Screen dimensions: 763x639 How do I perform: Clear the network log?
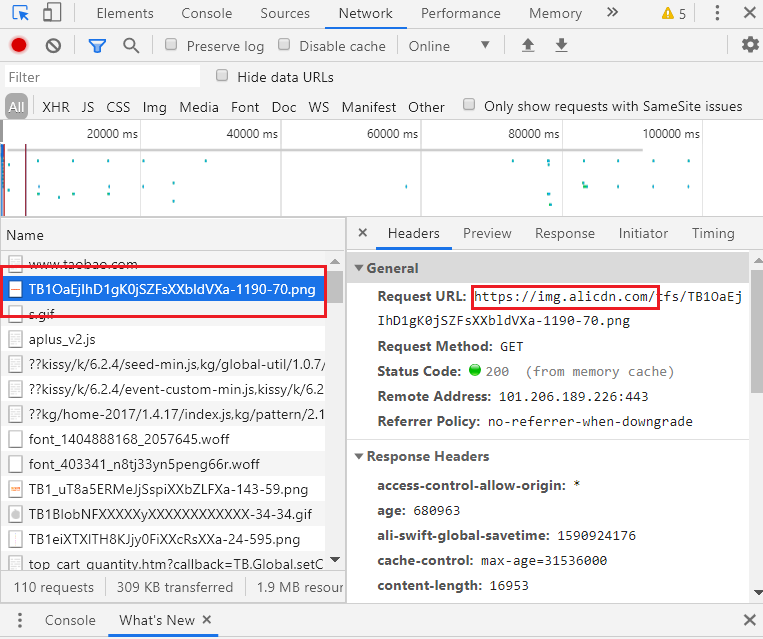point(54,46)
